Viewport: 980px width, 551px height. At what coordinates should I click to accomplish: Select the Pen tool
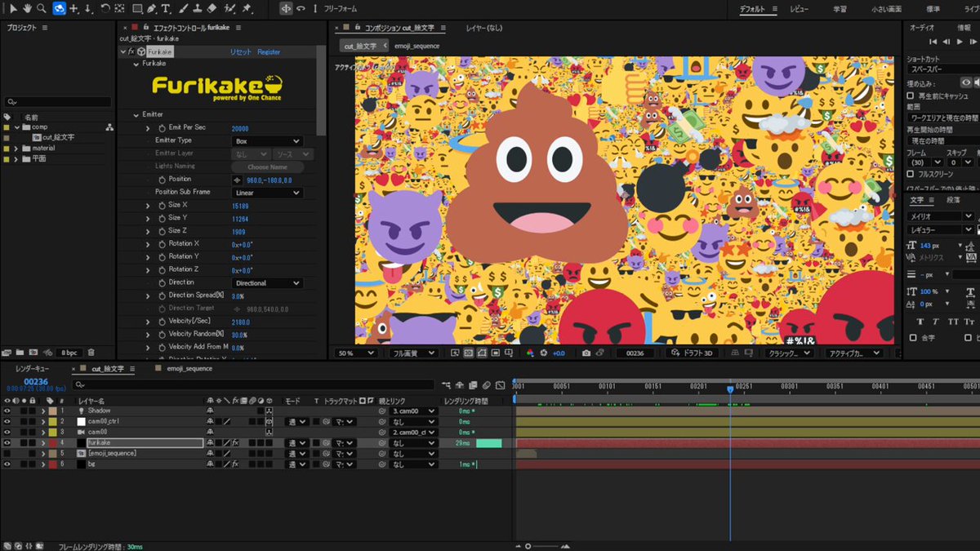[152, 8]
